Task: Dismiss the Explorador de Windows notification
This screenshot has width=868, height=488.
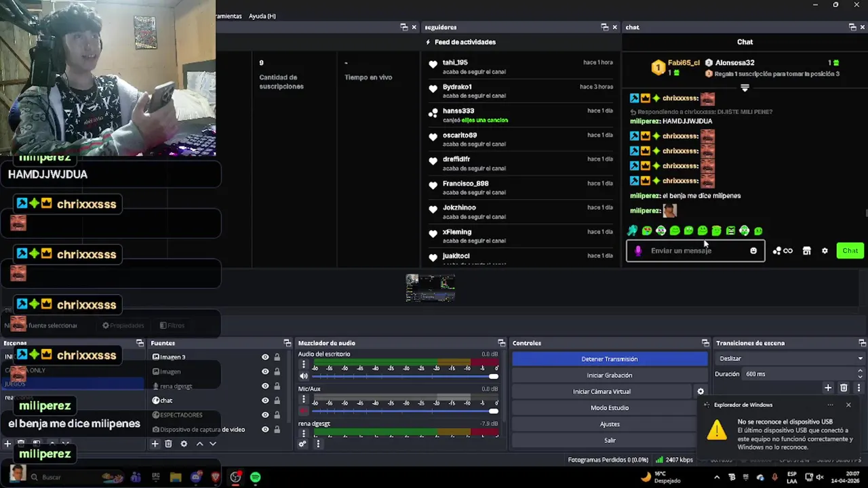Action: click(x=848, y=405)
